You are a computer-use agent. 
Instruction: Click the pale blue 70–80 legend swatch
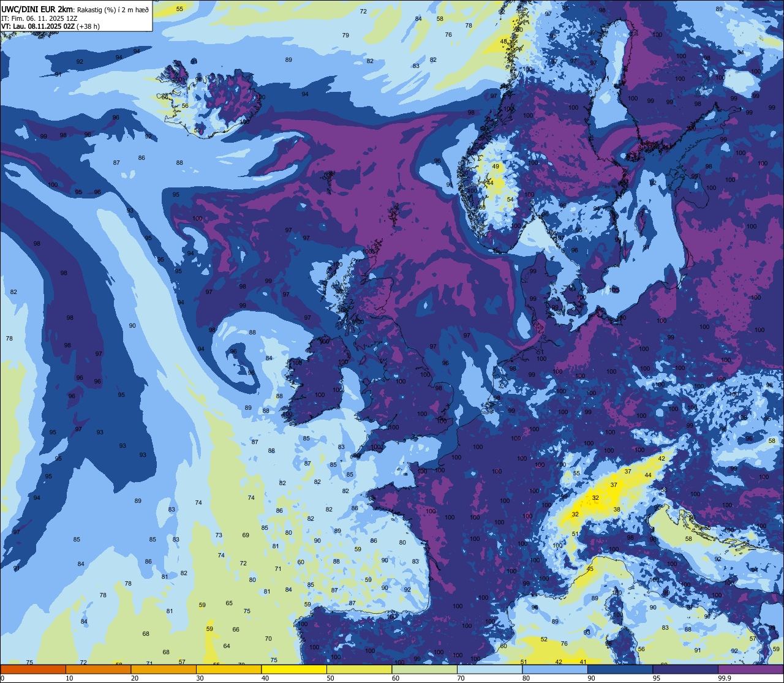tap(489, 670)
